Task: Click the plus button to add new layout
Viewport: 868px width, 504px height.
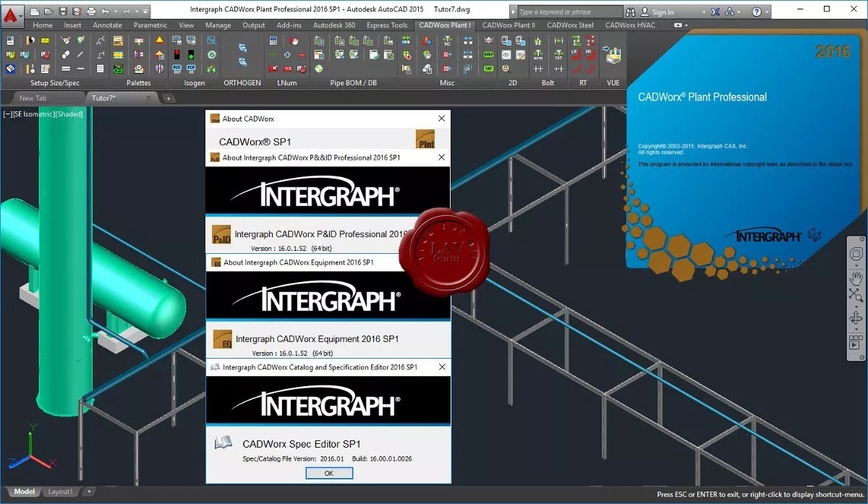Action: tap(89, 492)
